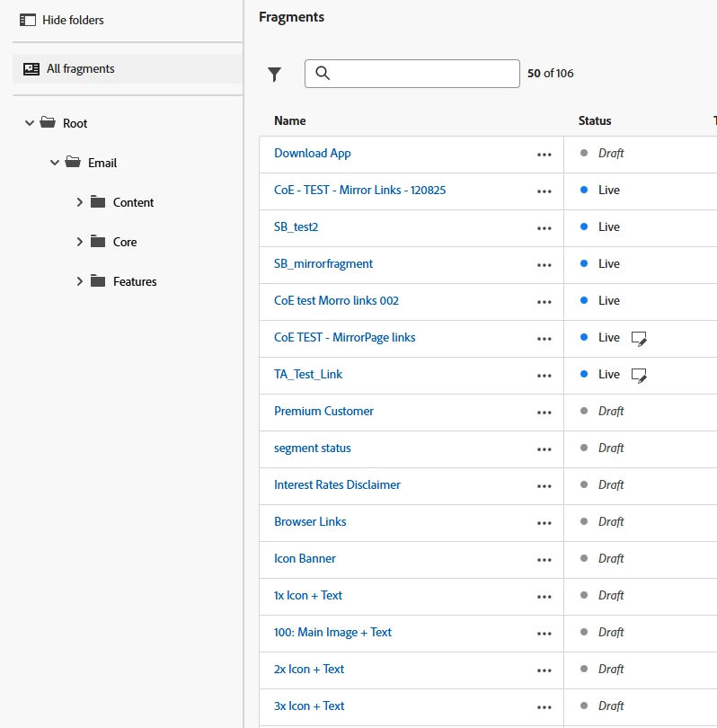Open more actions for Premium Customer

pyautogui.click(x=544, y=412)
